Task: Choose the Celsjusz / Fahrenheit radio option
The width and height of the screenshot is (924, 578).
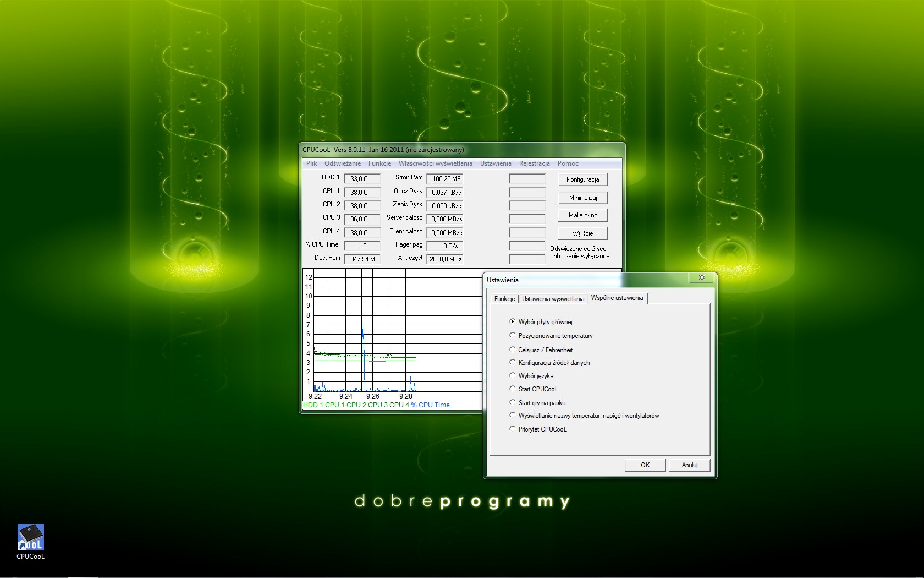Action: coord(513,350)
